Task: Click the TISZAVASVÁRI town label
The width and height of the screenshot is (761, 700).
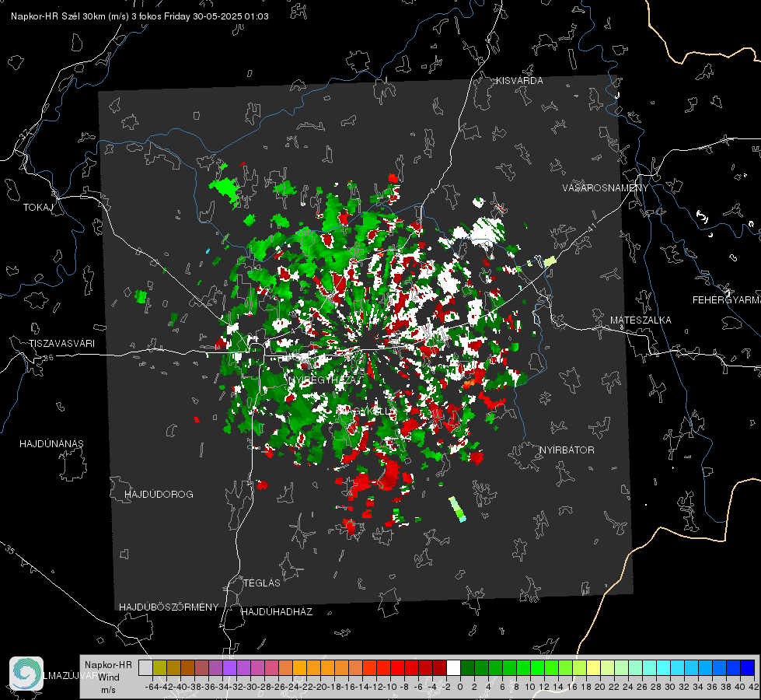Action: tap(61, 344)
